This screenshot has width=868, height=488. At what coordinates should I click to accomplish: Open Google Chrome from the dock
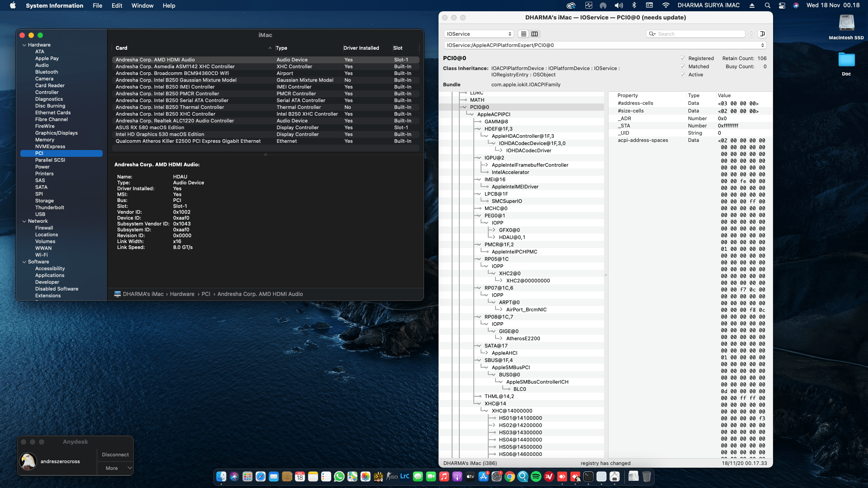tap(509, 477)
